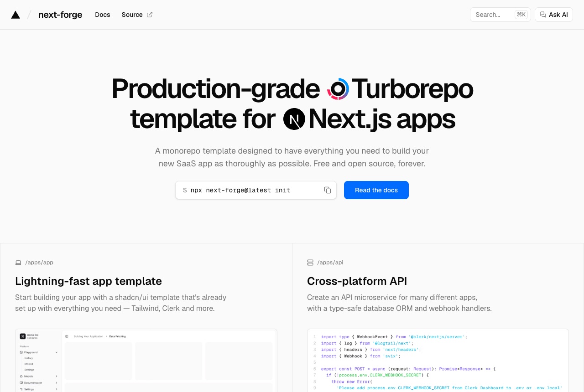Click the export const POST code line
Viewport: 584px width, 392px height.
(408, 369)
